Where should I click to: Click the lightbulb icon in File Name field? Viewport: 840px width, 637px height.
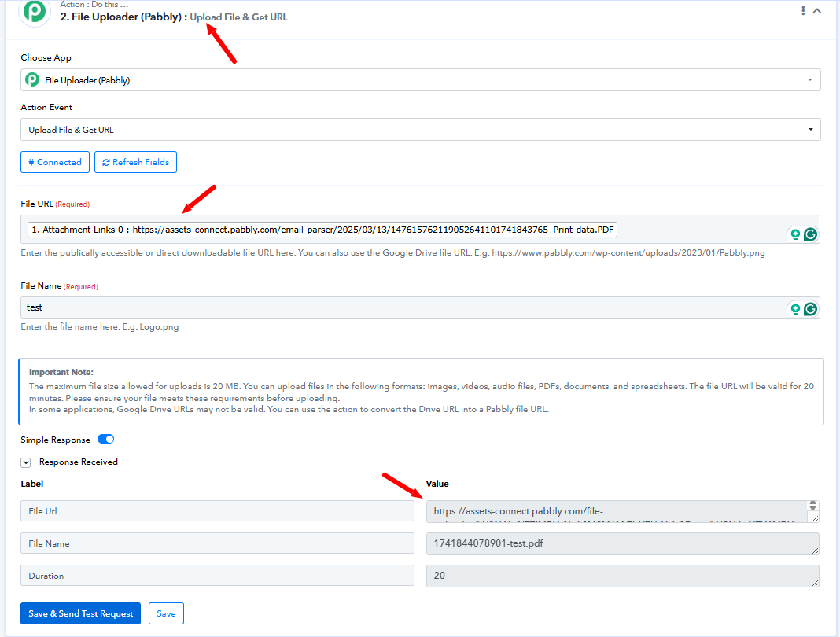click(795, 308)
